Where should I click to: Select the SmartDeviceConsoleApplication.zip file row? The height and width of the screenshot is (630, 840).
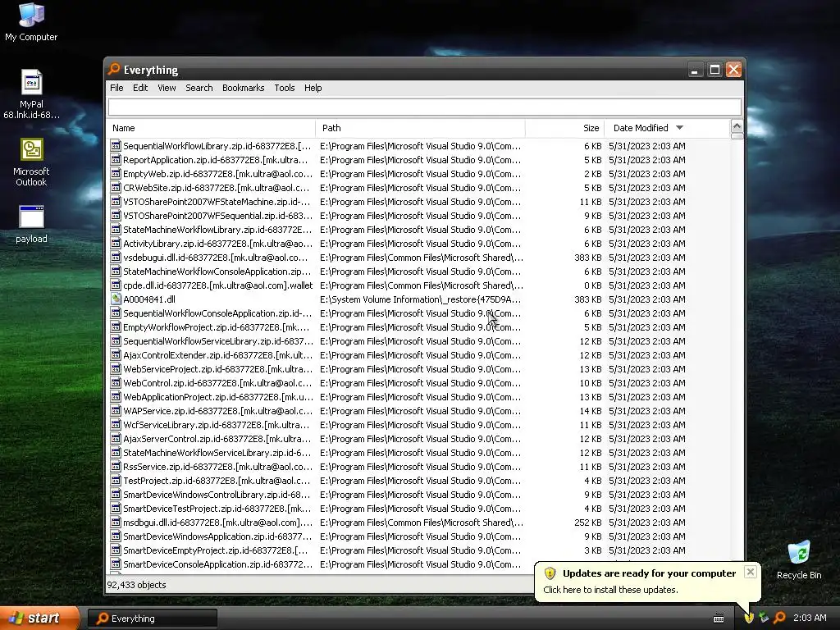click(x=419, y=564)
